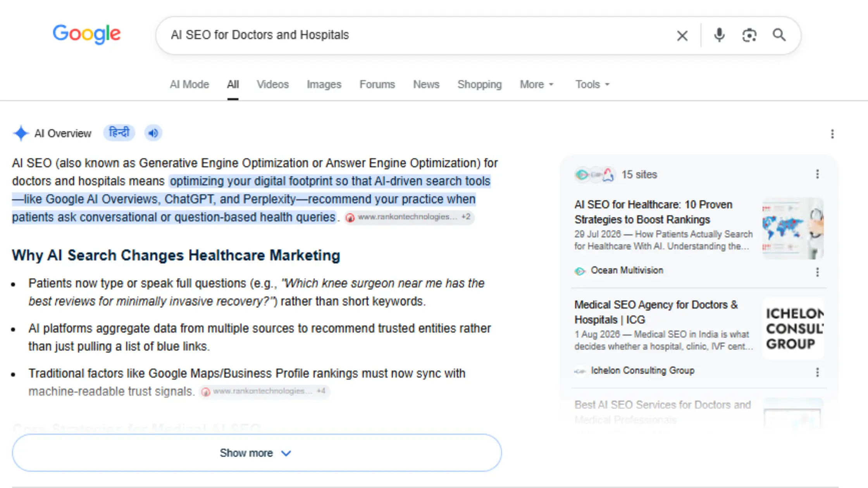
Task: Click the heading Why AI Search Changes Healthcare Marketing
Action: click(x=176, y=256)
